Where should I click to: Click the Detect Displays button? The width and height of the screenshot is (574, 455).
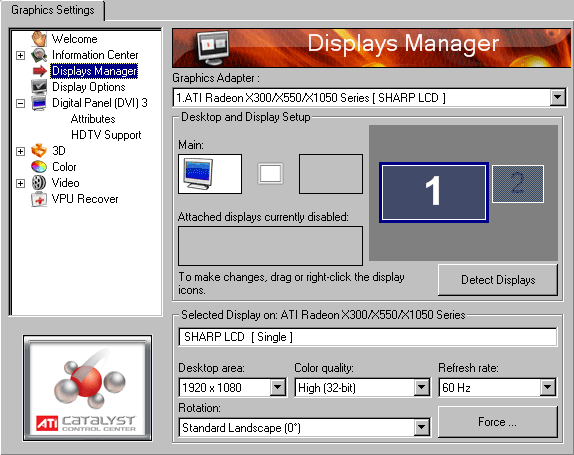498,280
